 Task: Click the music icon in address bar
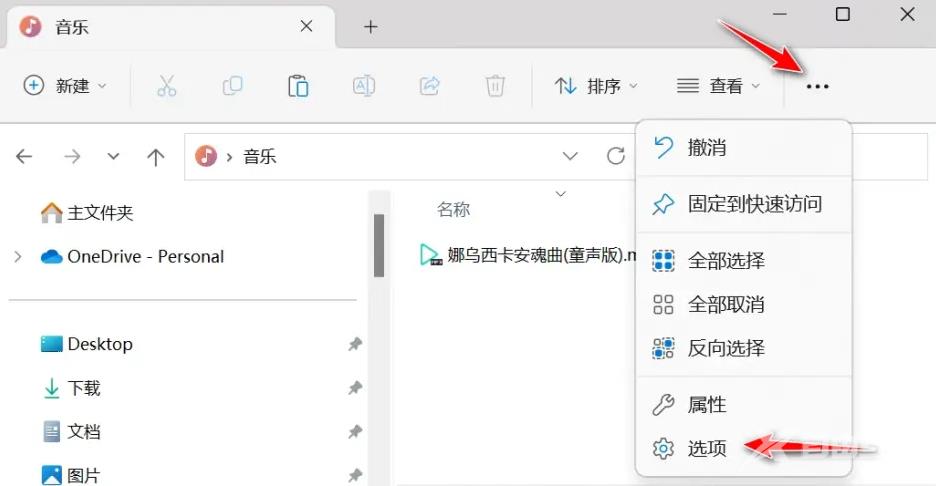[x=206, y=156]
